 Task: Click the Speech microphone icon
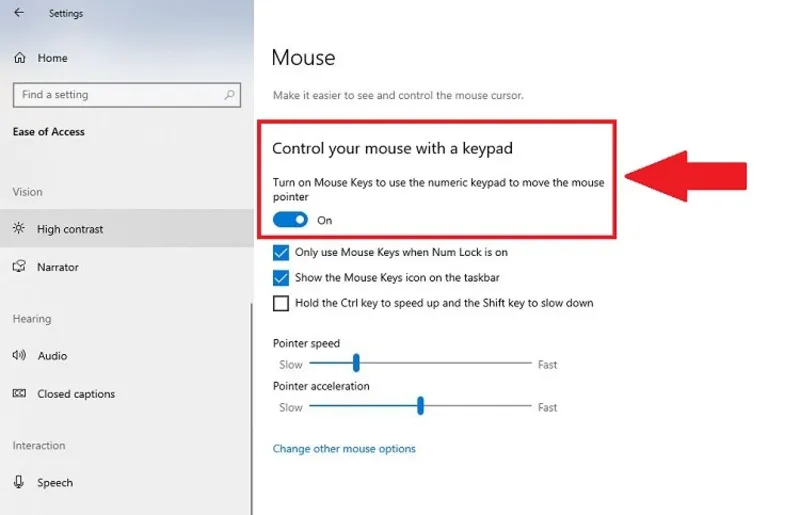coord(19,483)
